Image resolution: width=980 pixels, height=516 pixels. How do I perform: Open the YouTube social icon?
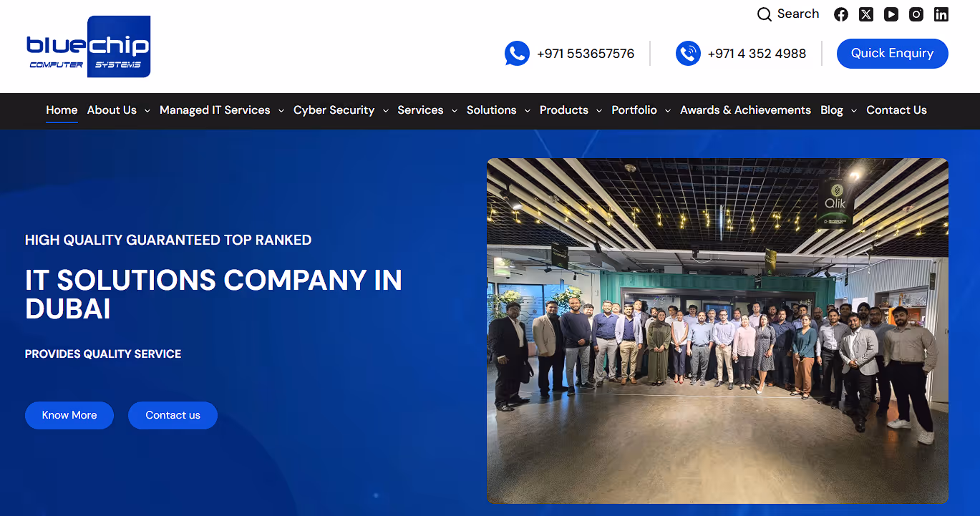891,14
